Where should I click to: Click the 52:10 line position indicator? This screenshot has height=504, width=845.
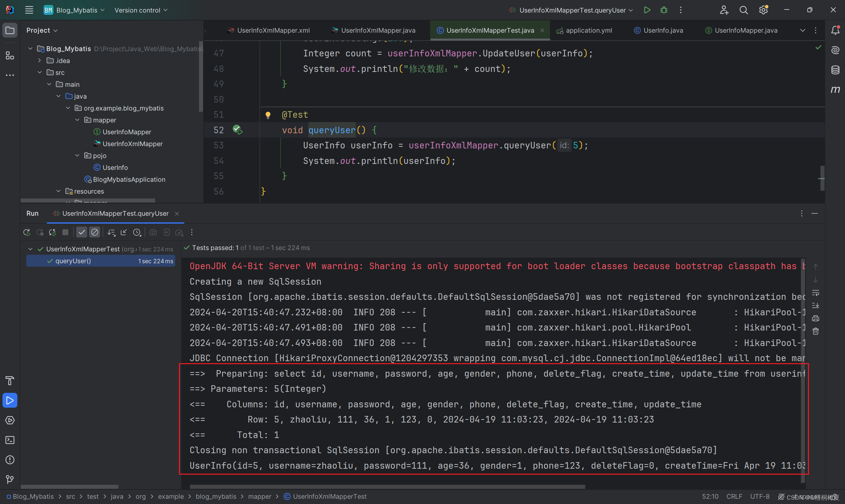click(710, 496)
